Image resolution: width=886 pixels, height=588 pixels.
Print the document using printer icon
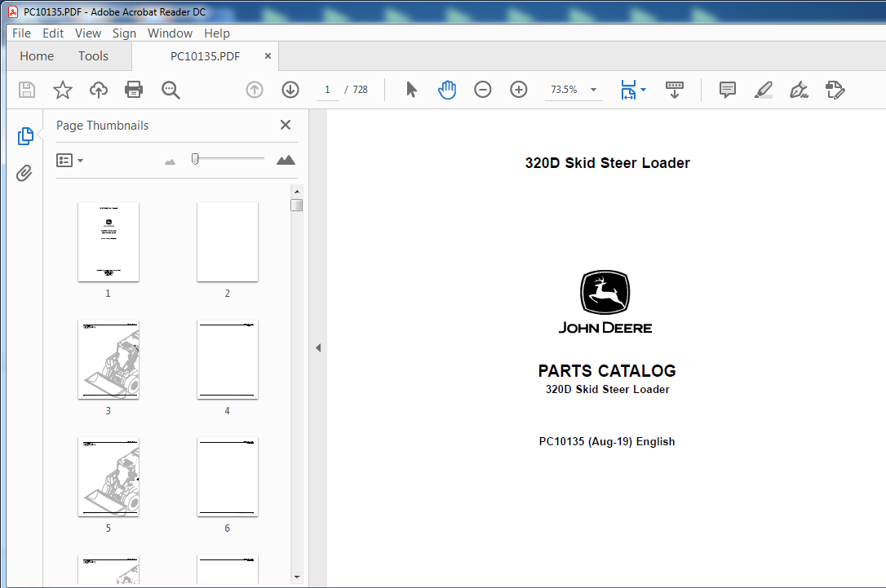point(134,90)
